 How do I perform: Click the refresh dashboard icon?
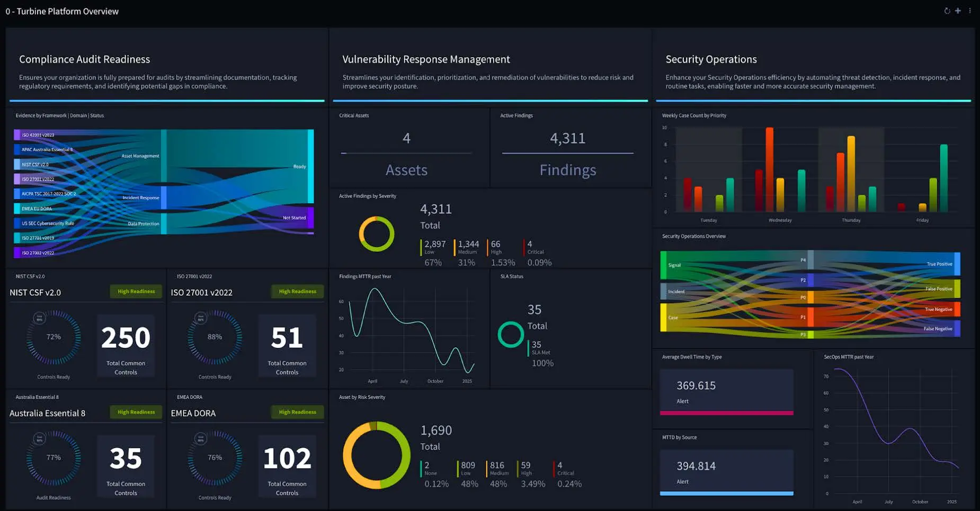(947, 11)
